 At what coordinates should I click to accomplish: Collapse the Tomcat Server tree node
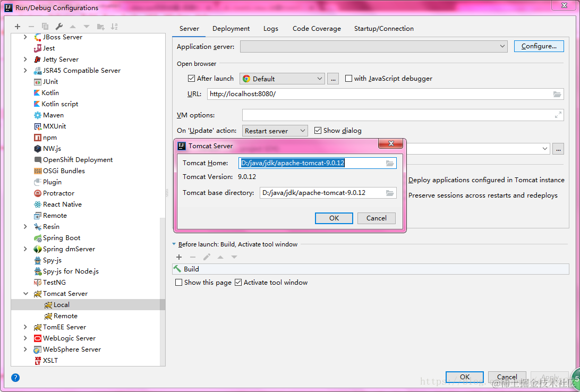(25, 293)
